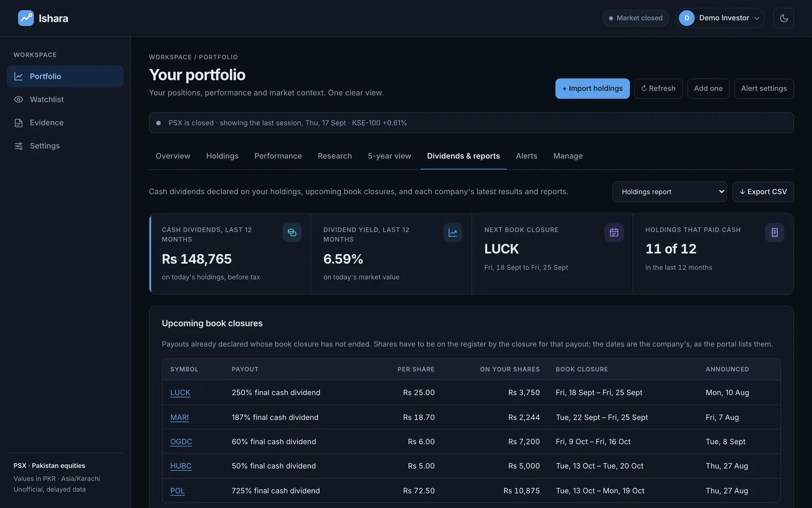812x508 pixels.
Task: Select the Portfolio chart icon in sidebar
Action: coord(19,76)
